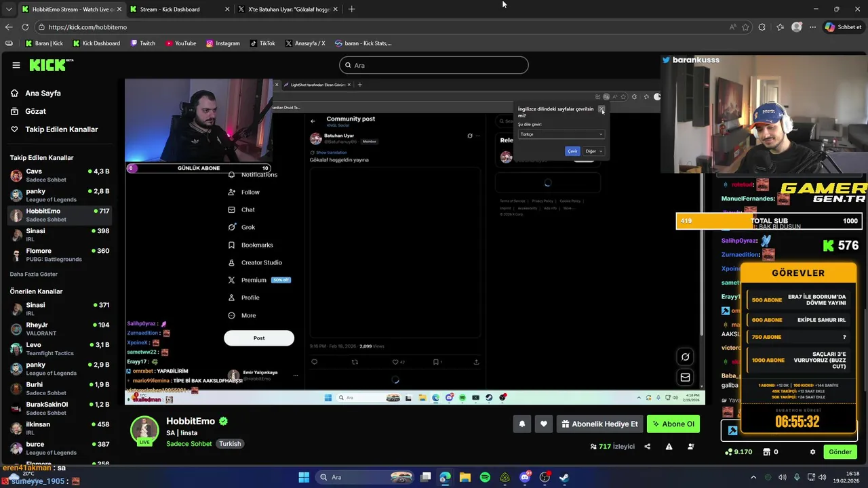The height and width of the screenshot is (488, 868).
Task: Open File Explorer from taskbar
Action: coord(465,477)
